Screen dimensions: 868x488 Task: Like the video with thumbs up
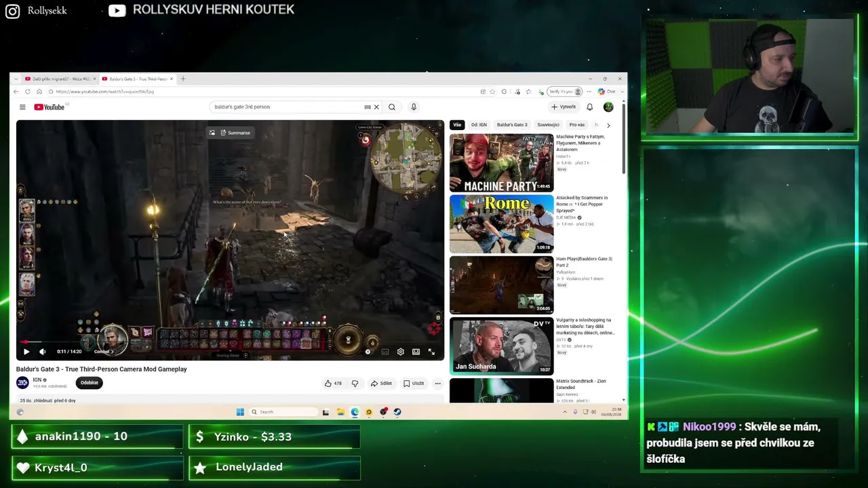(x=333, y=384)
